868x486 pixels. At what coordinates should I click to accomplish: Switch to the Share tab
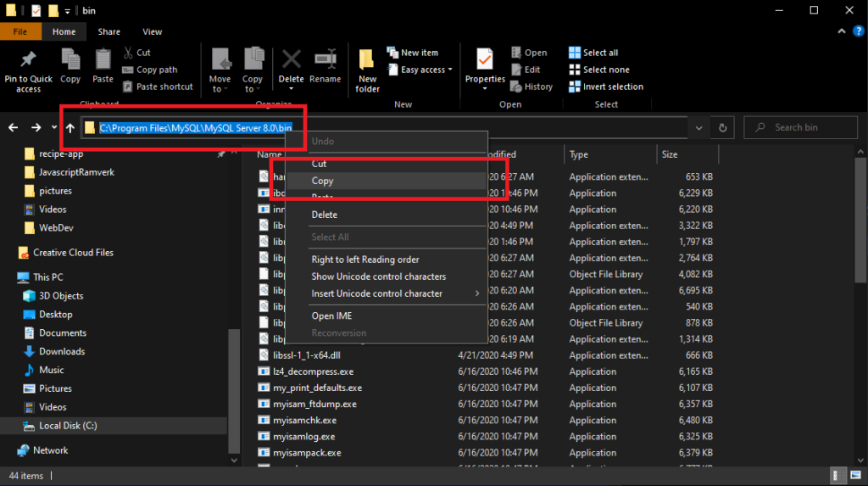[109, 31]
